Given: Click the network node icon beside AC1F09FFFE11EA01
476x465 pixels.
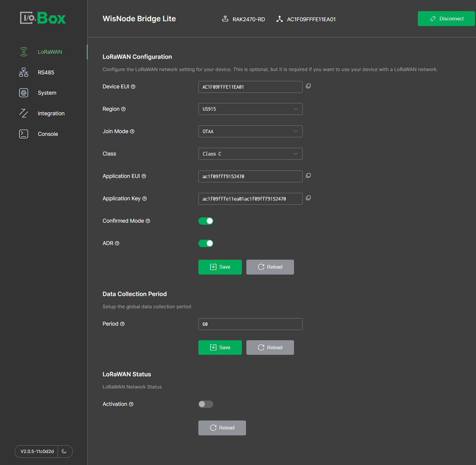Looking at the screenshot, I should pos(279,19).
